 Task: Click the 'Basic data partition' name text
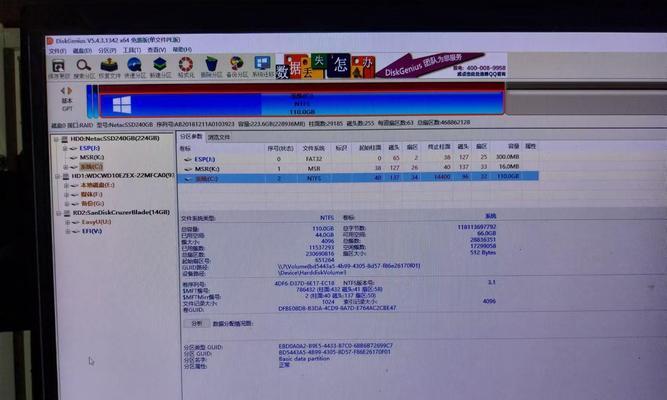(304, 359)
